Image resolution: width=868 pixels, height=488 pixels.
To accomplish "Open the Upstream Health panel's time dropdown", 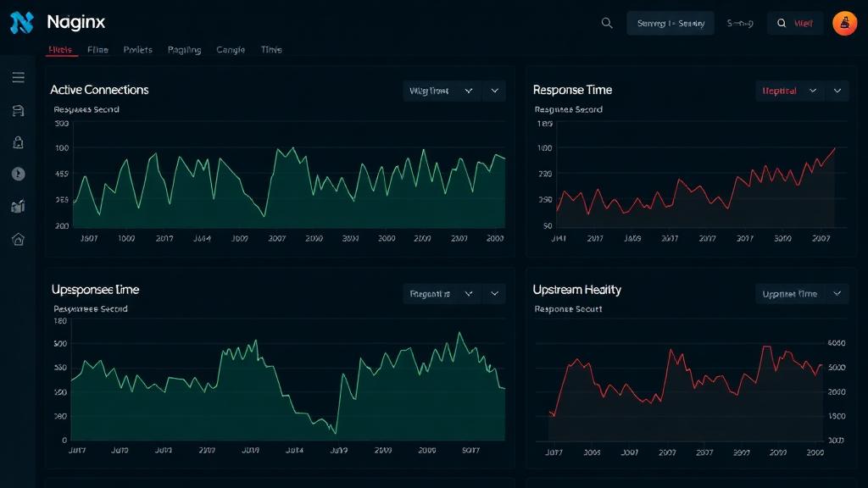I will pyautogui.click(x=802, y=293).
